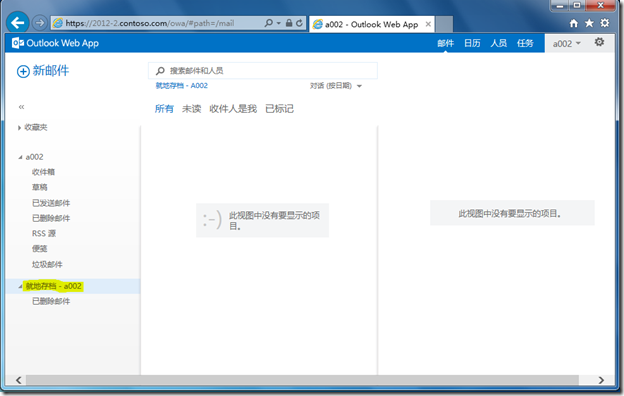The width and height of the screenshot is (624, 396).
Task: Click the Outlook Web App logo
Action: coord(55,43)
